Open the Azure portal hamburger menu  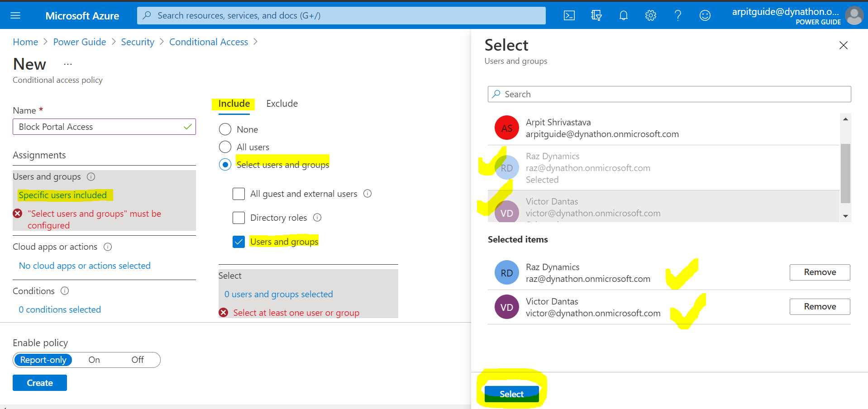[x=15, y=15]
